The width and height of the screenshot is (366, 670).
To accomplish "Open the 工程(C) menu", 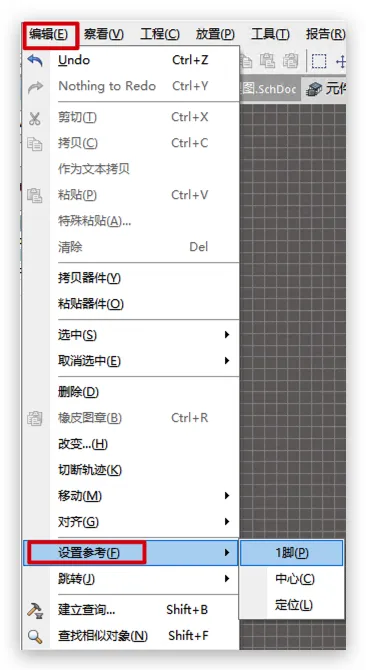I will [160, 34].
